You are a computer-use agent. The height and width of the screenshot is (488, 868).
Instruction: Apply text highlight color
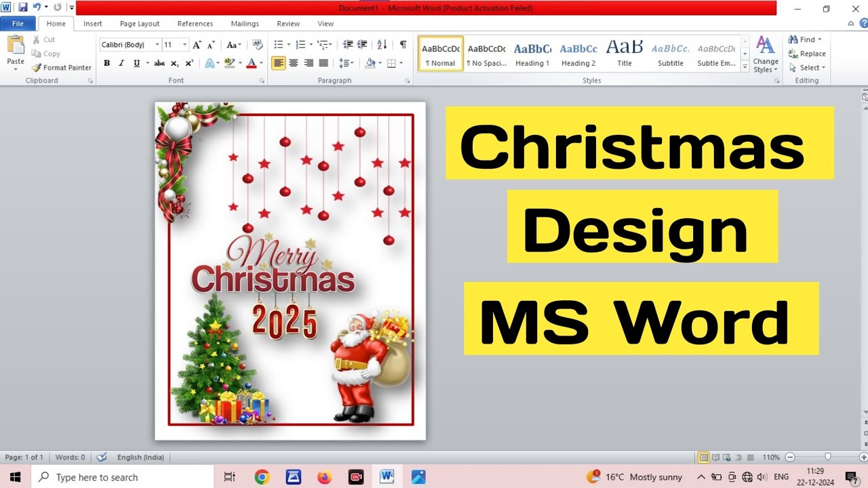229,63
